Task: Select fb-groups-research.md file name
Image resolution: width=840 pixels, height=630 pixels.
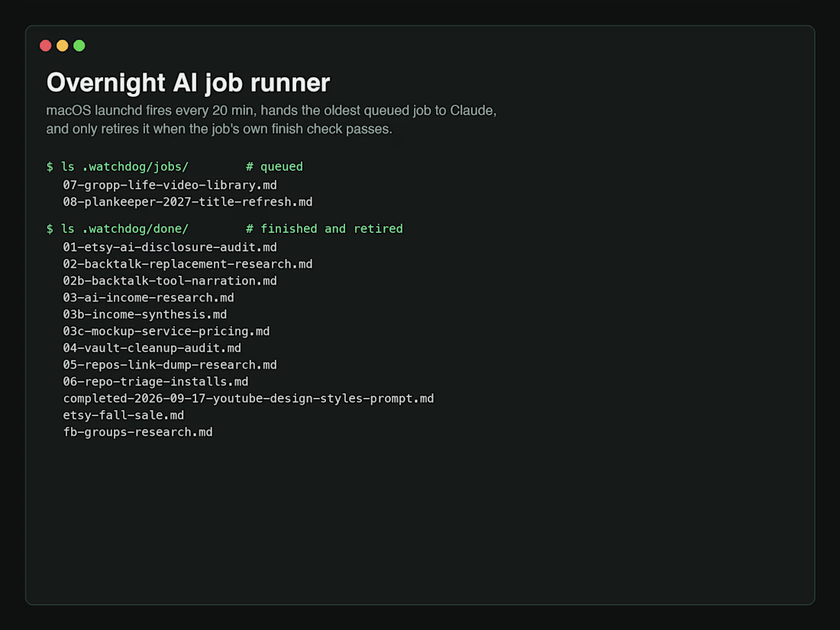Action: click(137, 432)
